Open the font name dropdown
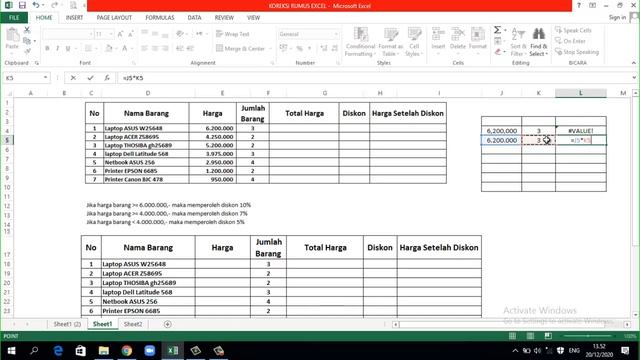The image size is (640, 360). 91,34
